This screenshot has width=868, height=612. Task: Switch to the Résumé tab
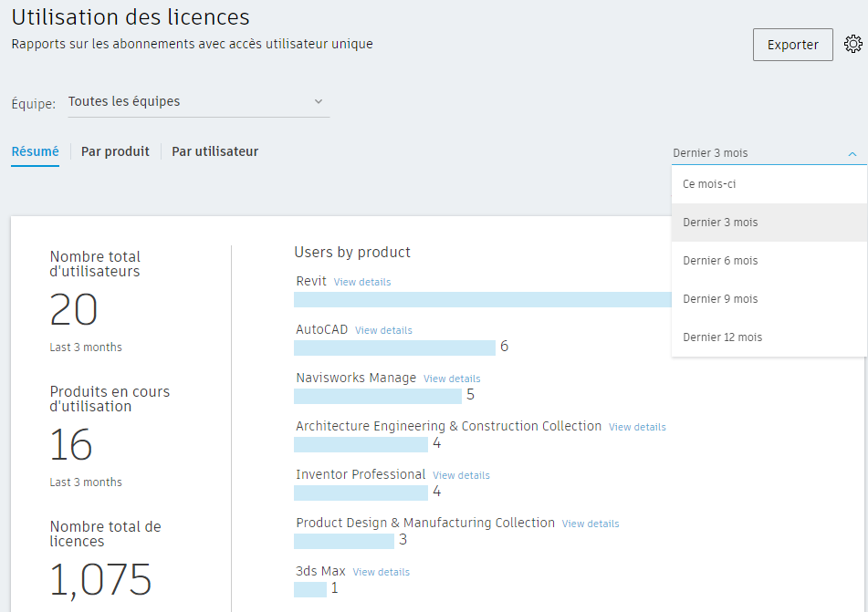[35, 151]
